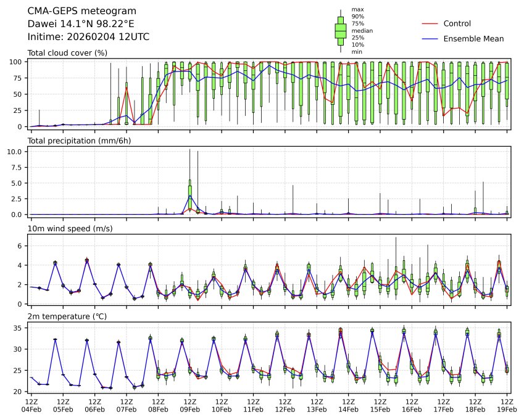Select the Control legend label

point(457,23)
